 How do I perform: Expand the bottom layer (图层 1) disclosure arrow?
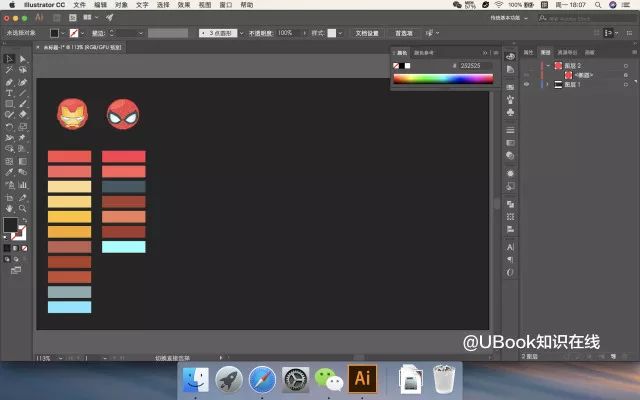pyautogui.click(x=548, y=84)
